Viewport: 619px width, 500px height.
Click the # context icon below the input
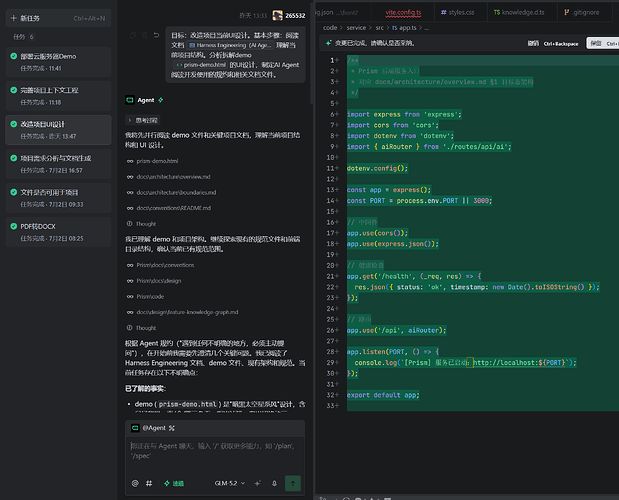click(x=149, y=483)
